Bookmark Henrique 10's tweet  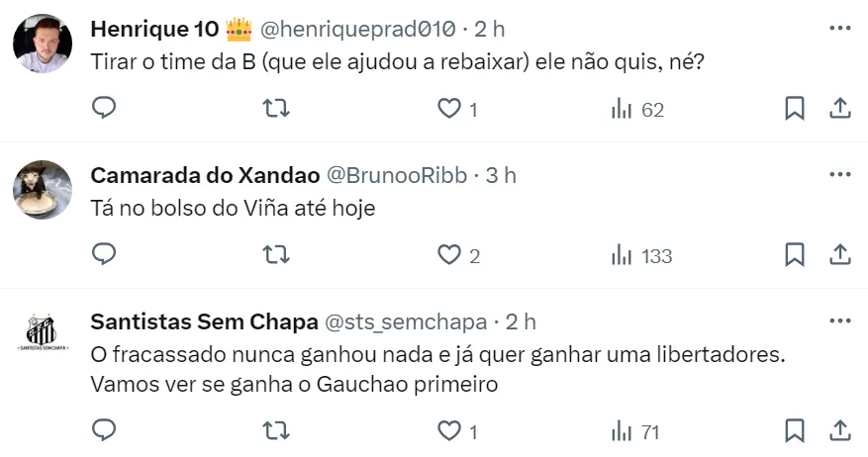point(794,109)
